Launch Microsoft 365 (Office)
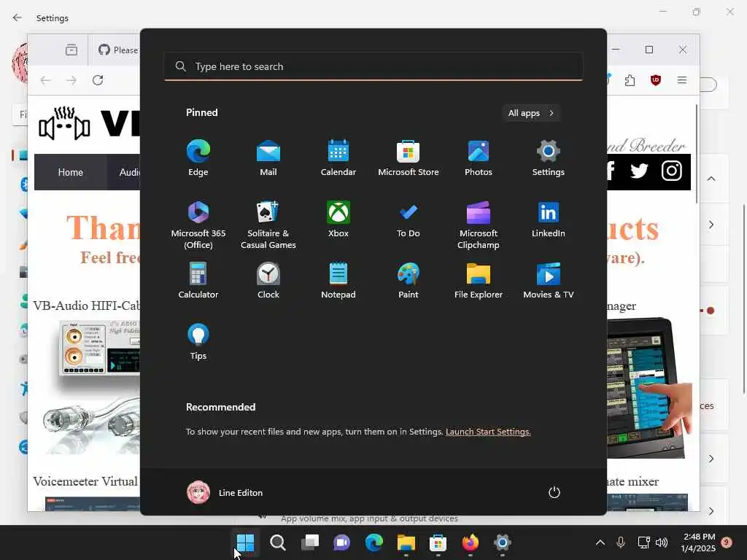Viewport: 747px width, 560px height. [x=198, y=225]
